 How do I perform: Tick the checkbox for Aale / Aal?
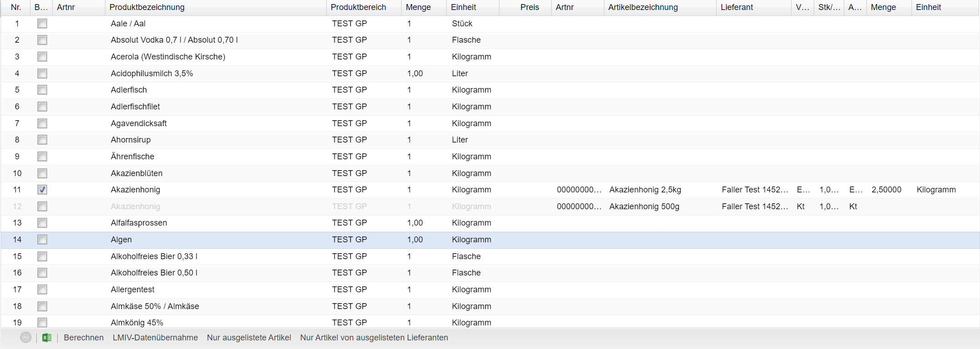pos(42,24)
